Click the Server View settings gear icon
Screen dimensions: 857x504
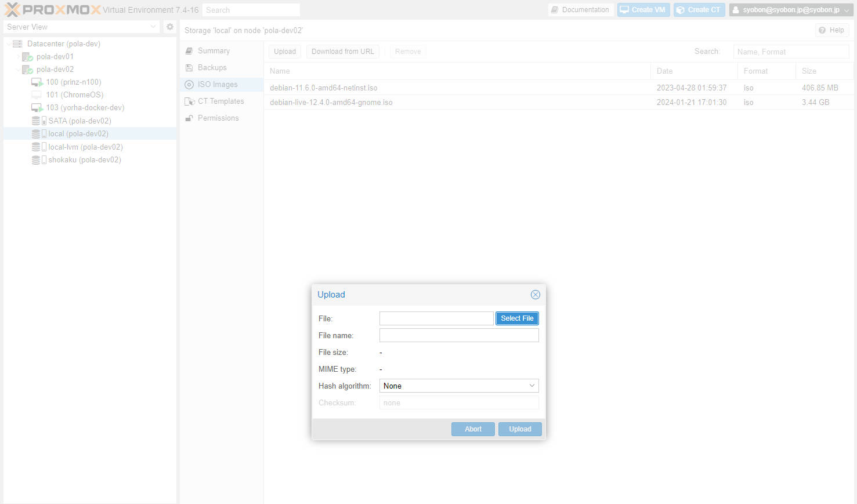(x=170, y=27)
